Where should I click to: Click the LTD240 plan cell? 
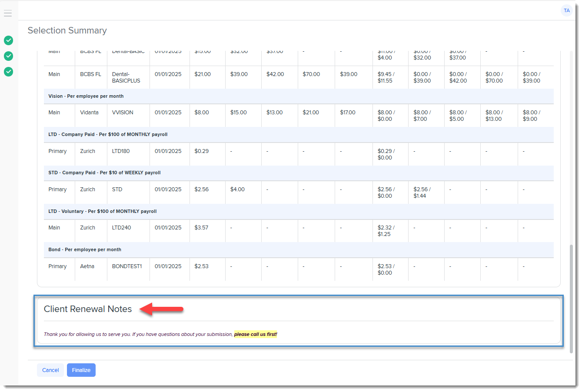[121, 228]
